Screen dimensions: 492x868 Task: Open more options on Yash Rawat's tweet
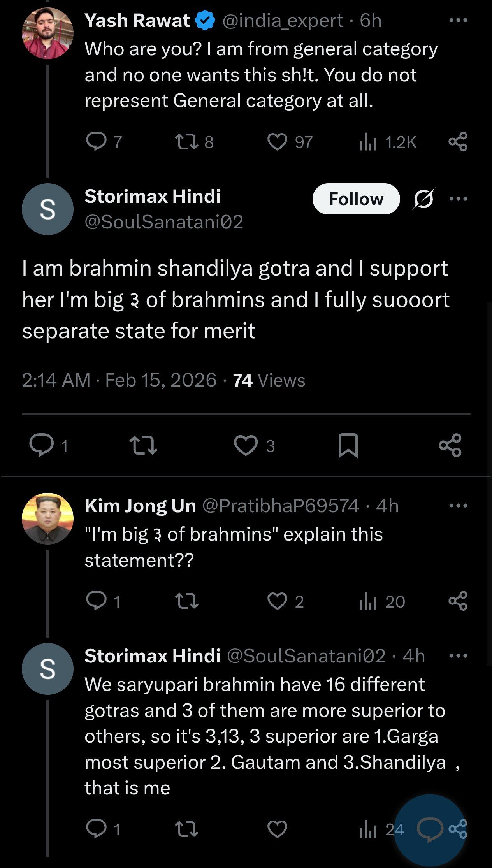(458, 20)
